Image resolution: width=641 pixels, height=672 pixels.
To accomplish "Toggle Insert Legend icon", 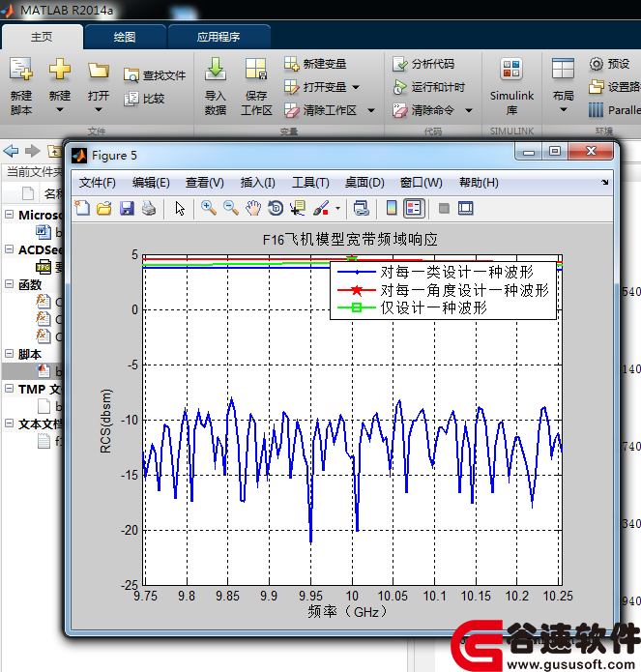I will coord(414,208).
